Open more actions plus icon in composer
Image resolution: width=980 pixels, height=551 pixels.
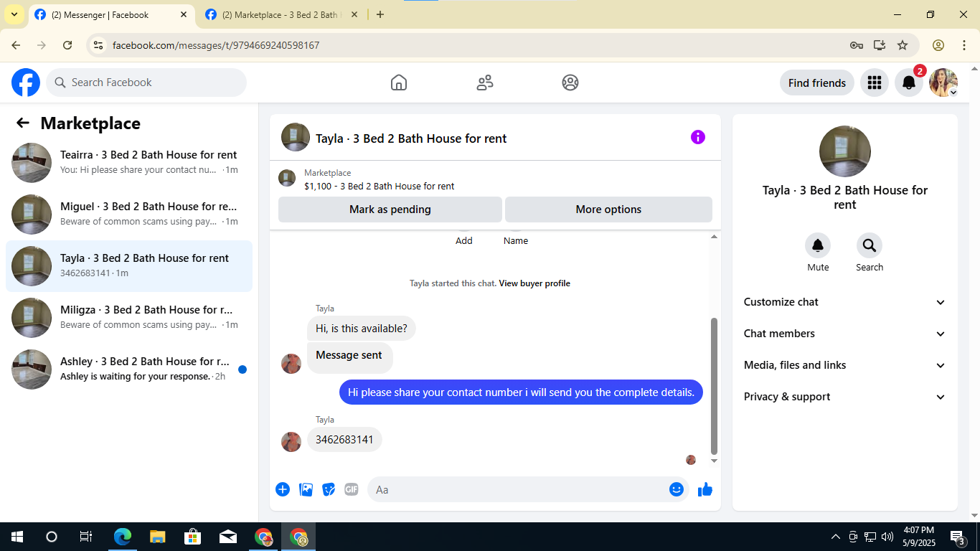[283, 489]
